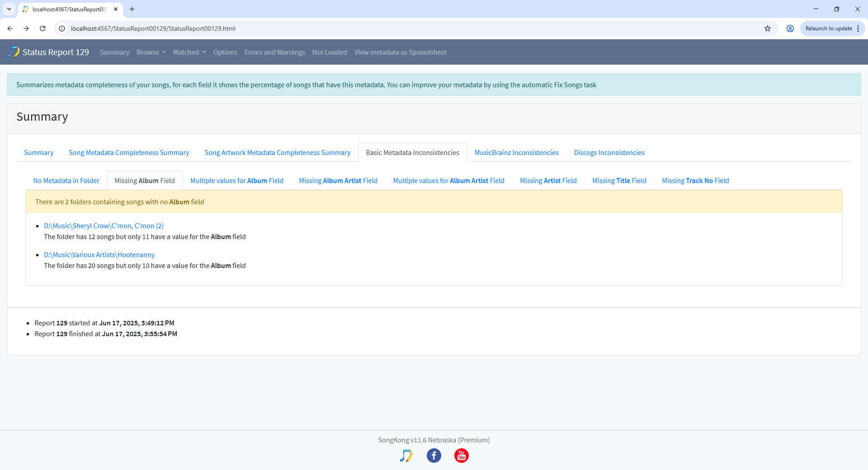
Task: Go back with browser back arrow
Action: pyautogui.click(x=10, y=28)
